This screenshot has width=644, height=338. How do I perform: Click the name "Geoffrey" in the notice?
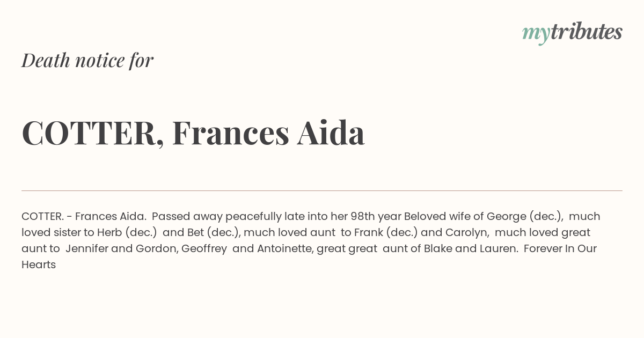[x=204, y=249]
